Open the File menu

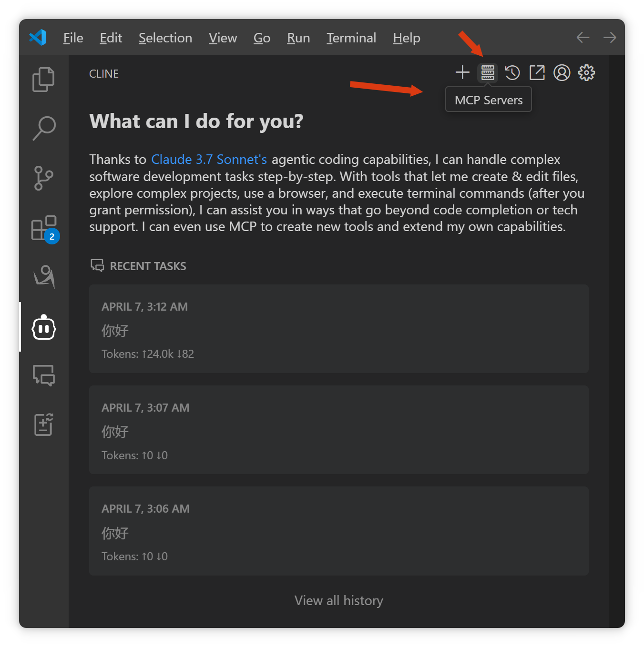click(73, 38)
